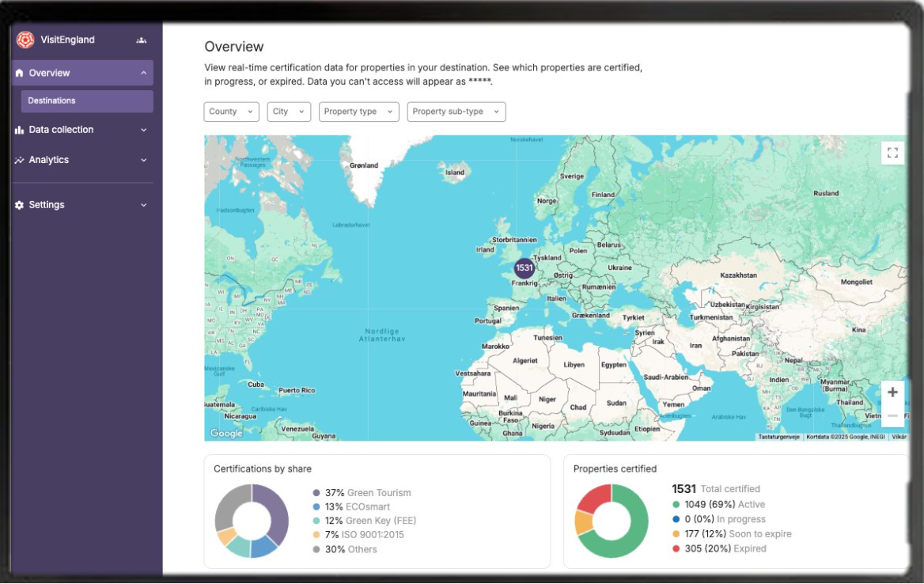This screenshot has height=584, width=924.
Task: Click the Overview page heading
Action: [x=234, y=47]
